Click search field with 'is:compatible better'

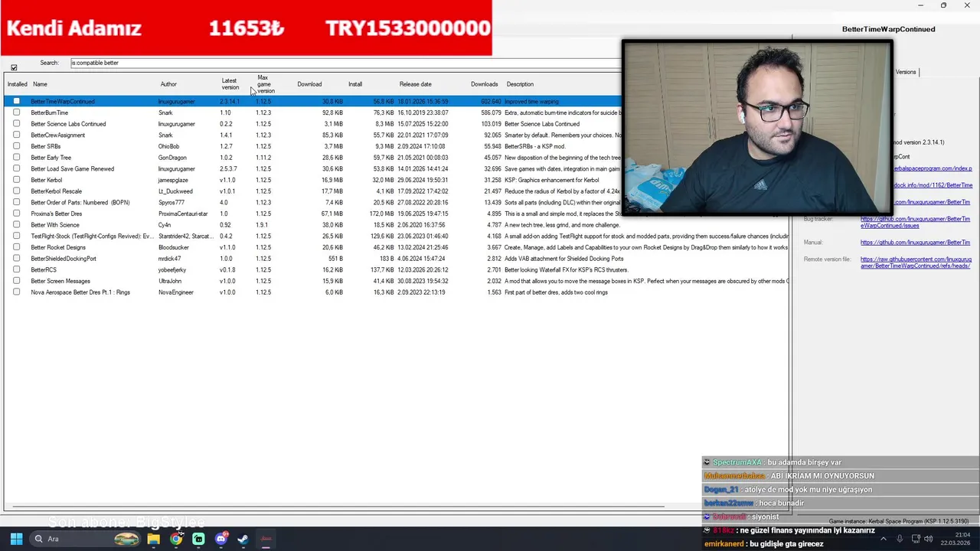(x=345, y=63)
